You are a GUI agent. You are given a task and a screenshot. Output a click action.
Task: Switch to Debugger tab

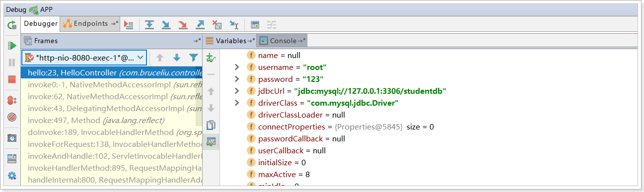click(x=41, y=23)
